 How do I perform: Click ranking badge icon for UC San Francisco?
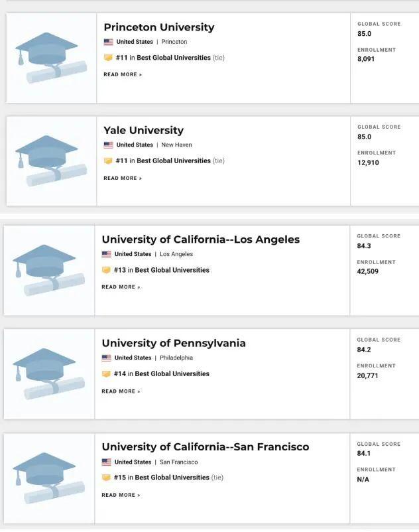pyautogui.click(x=106, y=478)
